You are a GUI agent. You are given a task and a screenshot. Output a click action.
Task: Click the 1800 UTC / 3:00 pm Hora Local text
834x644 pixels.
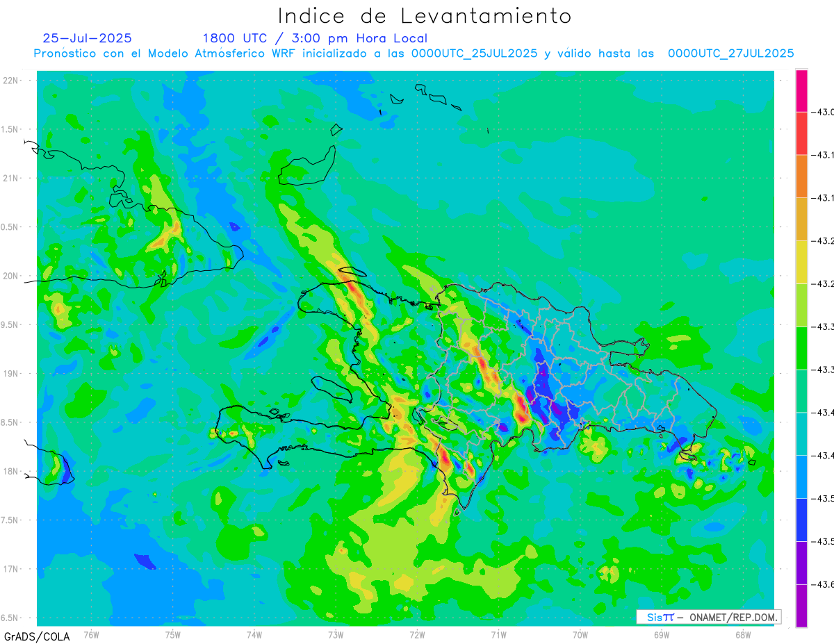tap(315, 38)
